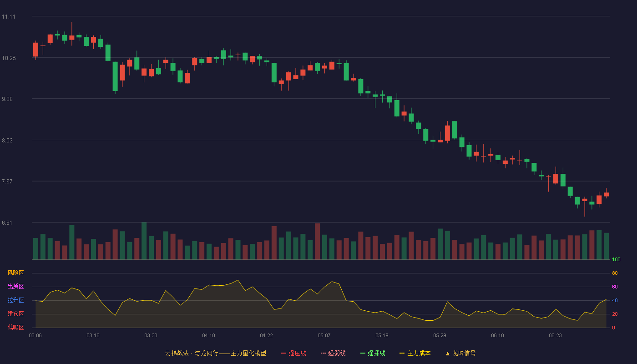Click the 04-10 date axis label
Viewport: 637px width, 364px height.
(x=208, y=335)
